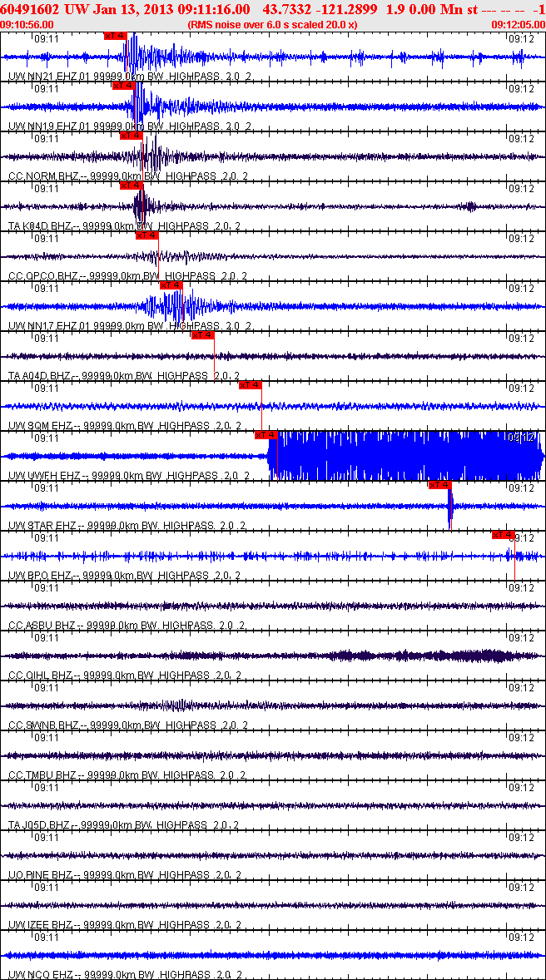Click the RMS noise scaling note
Screen dimensions: 546x980
(x=273, y=24)
